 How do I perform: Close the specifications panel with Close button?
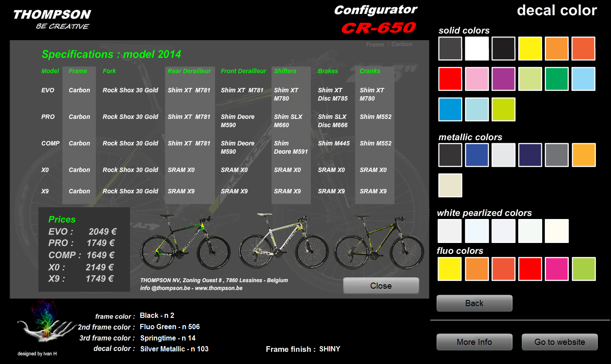[x=381, y=286]
